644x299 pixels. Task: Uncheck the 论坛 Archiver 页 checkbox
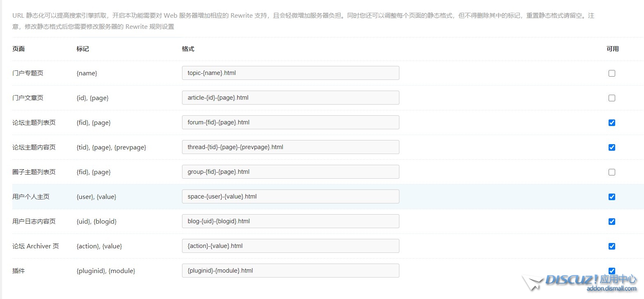(612, 246)
